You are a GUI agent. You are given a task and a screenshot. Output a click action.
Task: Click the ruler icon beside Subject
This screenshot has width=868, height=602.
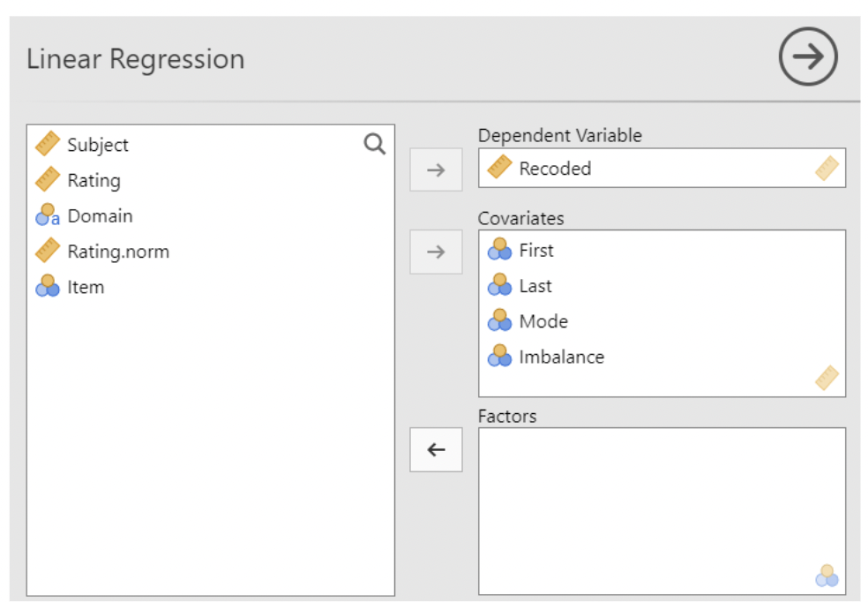click(x=47, y=145)
